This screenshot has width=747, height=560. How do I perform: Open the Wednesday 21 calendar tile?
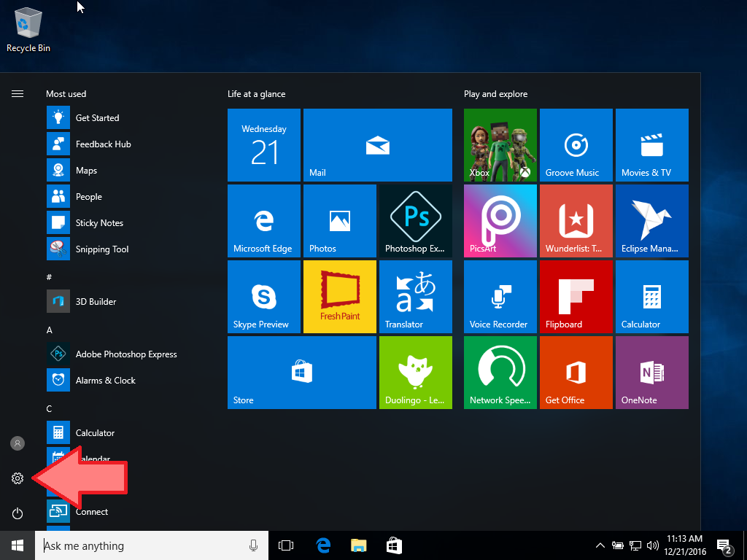(x=264, y=145)
